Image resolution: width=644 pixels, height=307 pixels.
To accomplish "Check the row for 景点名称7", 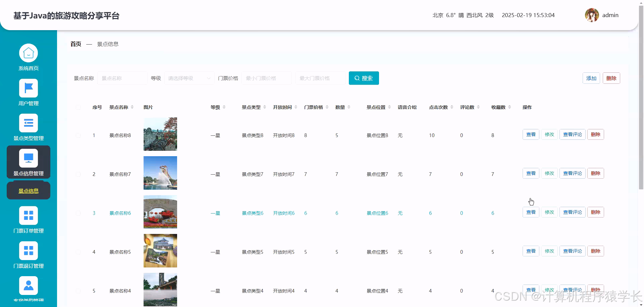I will click(x=78, y=174).
